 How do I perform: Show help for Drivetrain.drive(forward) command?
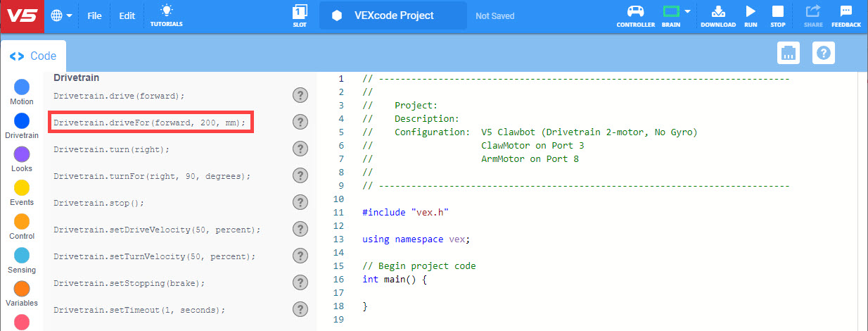pos(300,96)
